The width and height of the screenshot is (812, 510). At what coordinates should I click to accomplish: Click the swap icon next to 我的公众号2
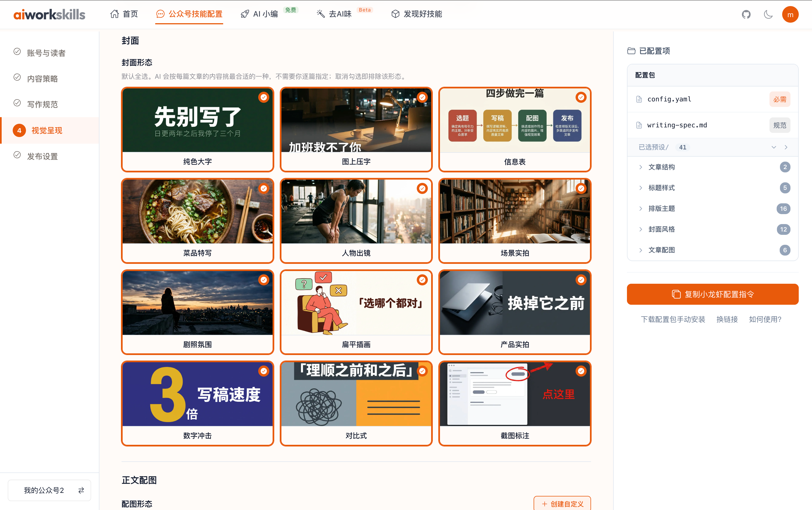pyautogui.click(x=81, y=490)
